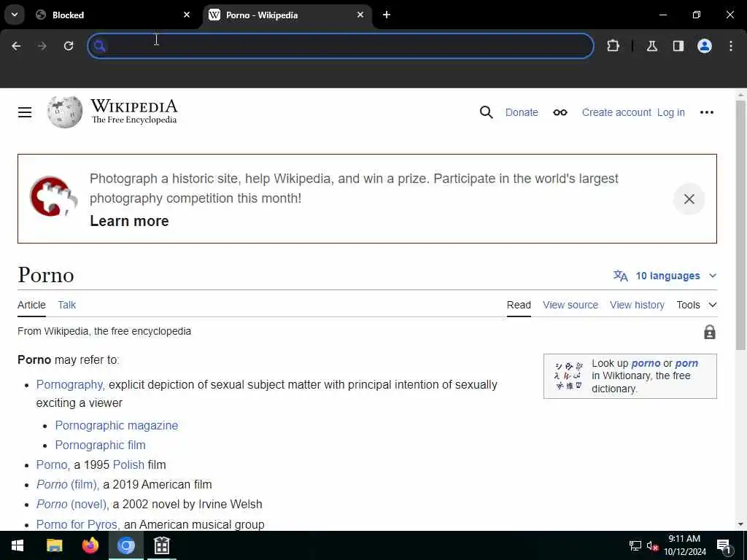Click the Wiki Loves Monuments banner logo
Screen dimensions: 747x560
tap(53, 197)
